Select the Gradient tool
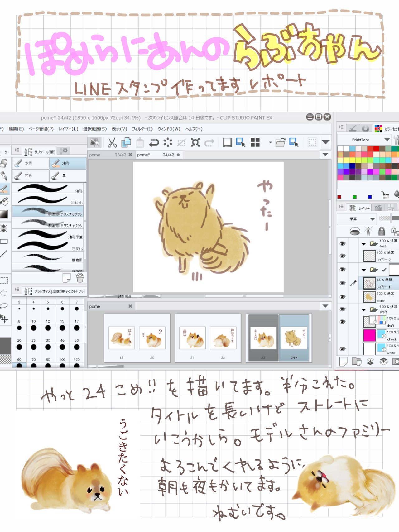This screenshot has width=399, height=532. coord(4,214)
